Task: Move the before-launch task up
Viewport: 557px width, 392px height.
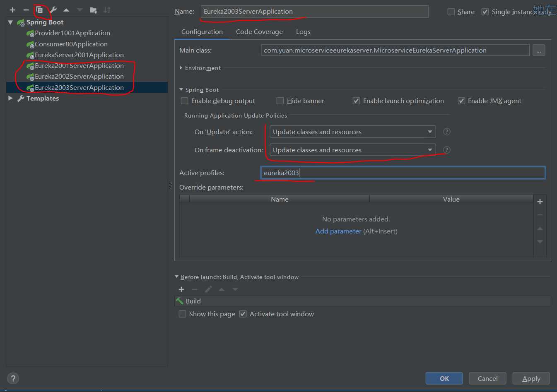Action: point(222,289)
